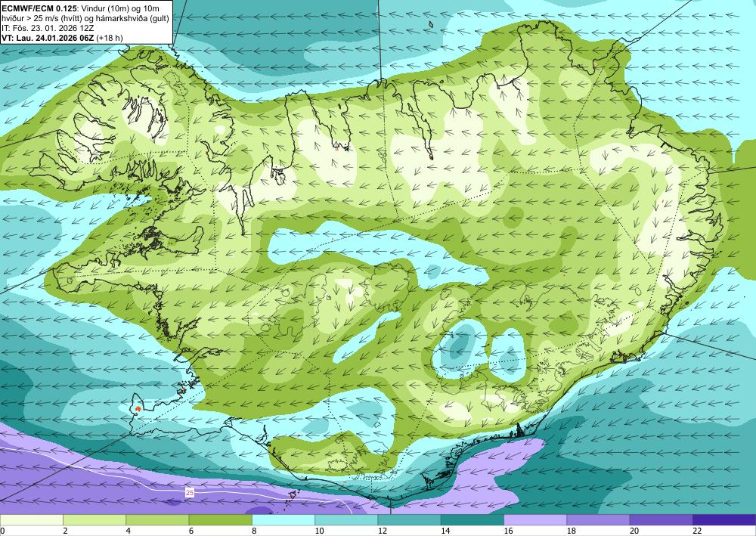Viewport: 756px width, 536px height.
Task: Click the valid time 'VT: Lau. 24.01.2026 06Z'
Action: click(x=47, y=38)
